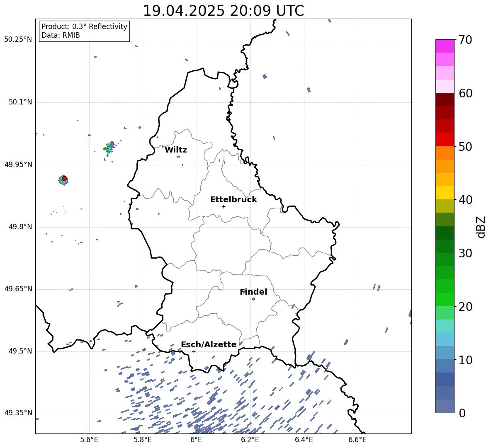This screenshot has width=491, height=448.
Task: Click the colorbar value 20
Action: (465, 306)
